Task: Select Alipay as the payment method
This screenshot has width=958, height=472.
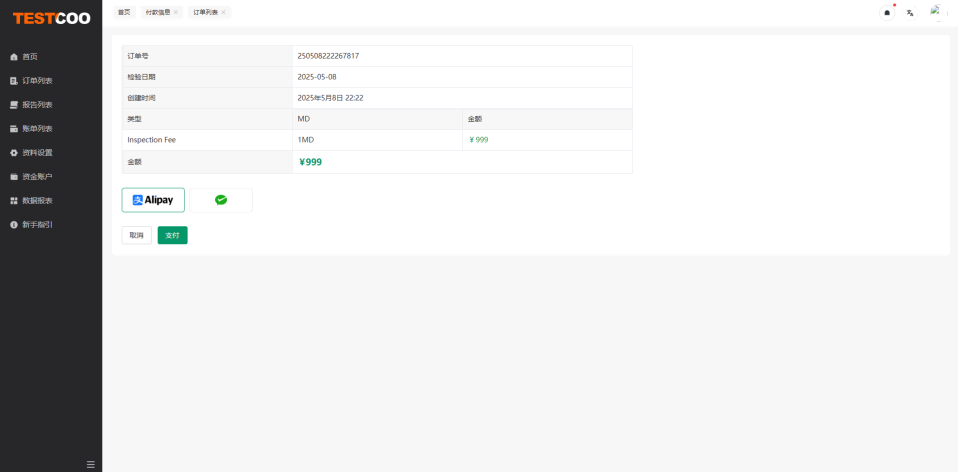Action: (153, 200)
